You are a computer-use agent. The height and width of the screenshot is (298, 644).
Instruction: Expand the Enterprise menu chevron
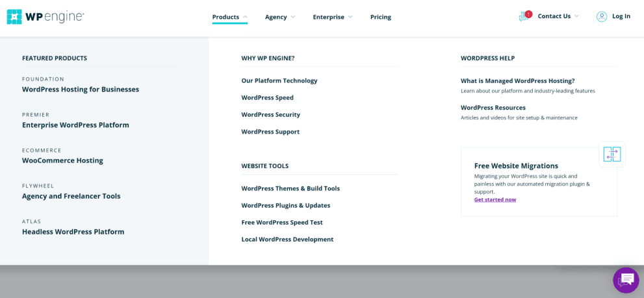tap(350, 17)
